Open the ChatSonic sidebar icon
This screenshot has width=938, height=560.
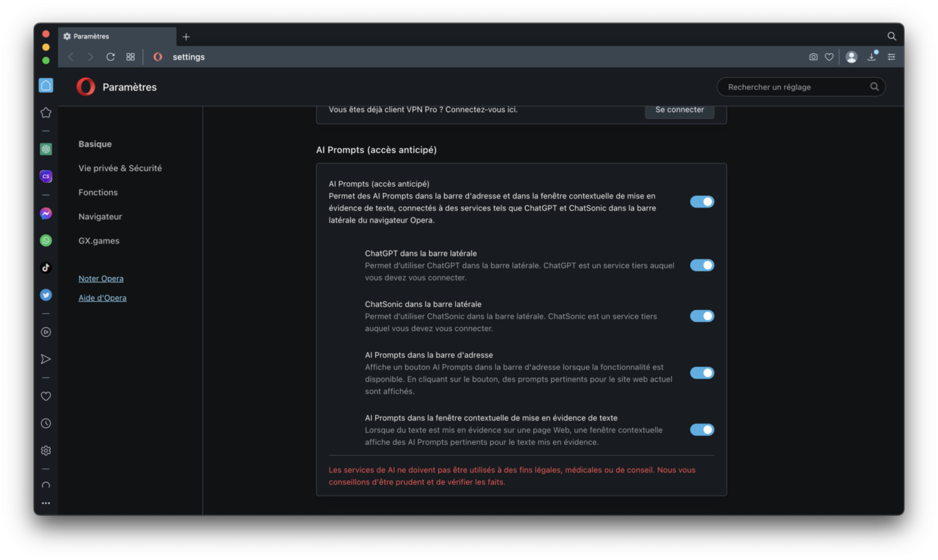[46, 177]
